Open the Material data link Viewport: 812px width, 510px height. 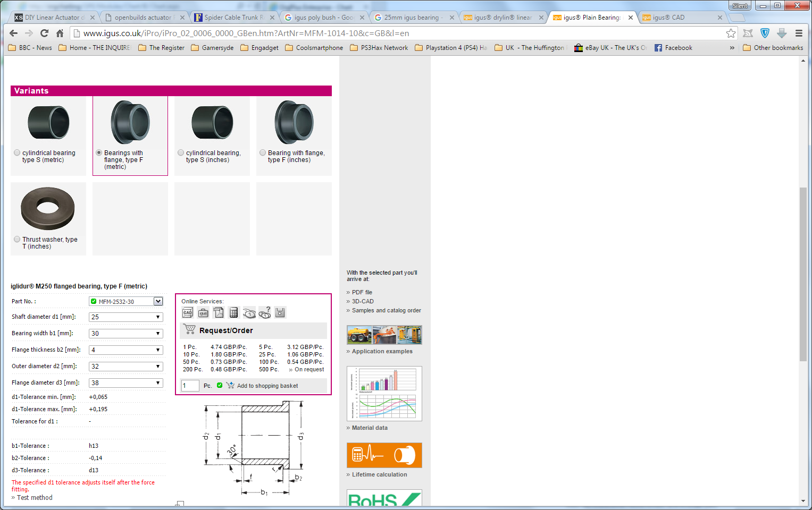(x=370, y=428)
